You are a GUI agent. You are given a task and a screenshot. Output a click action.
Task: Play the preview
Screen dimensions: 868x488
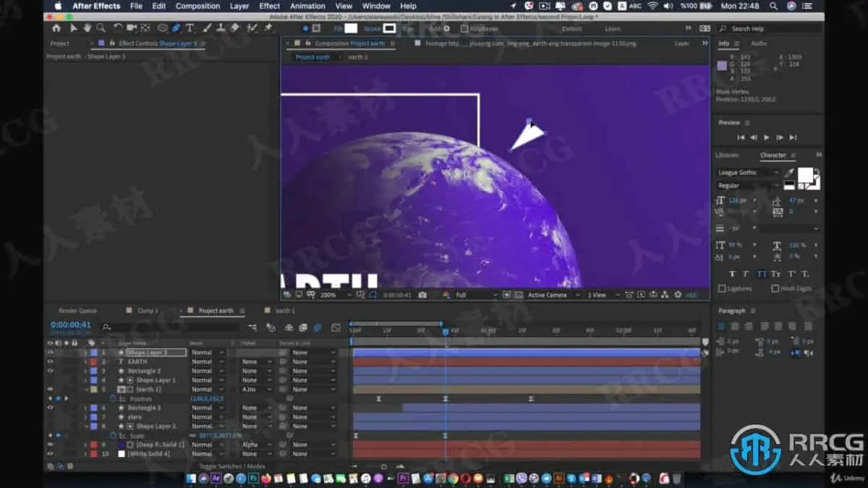click(767, 137)
